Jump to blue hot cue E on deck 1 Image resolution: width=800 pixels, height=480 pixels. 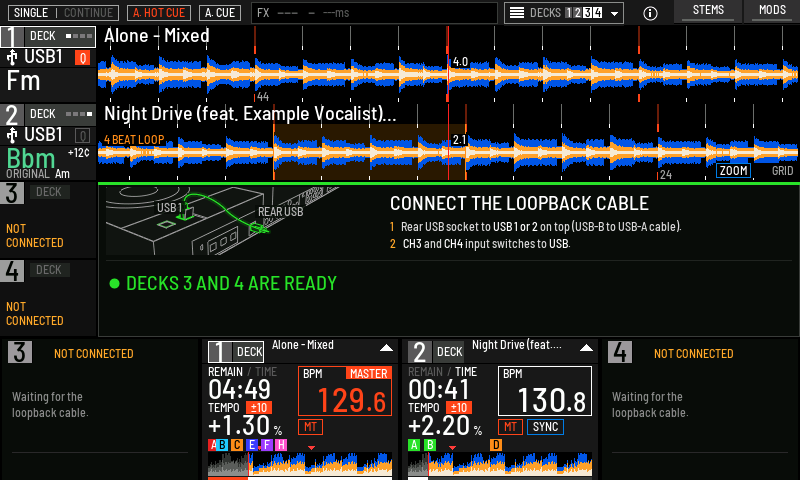tap(252, 445)
